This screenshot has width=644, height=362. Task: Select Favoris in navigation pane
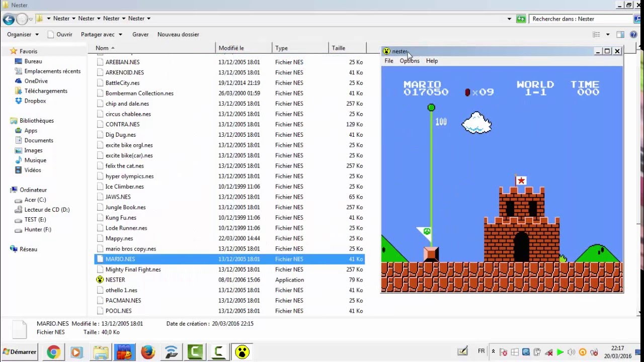[28, 51]
